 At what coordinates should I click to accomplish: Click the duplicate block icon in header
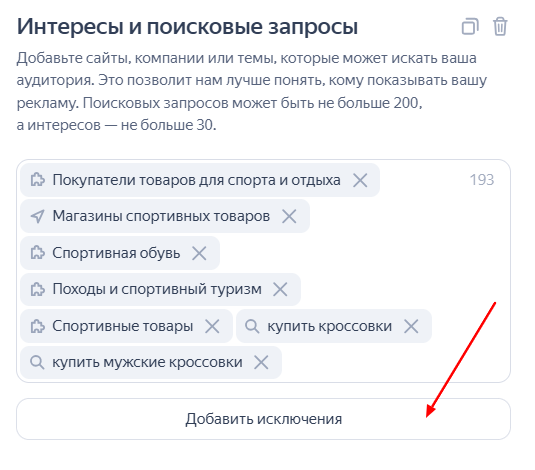click(470, 27)
